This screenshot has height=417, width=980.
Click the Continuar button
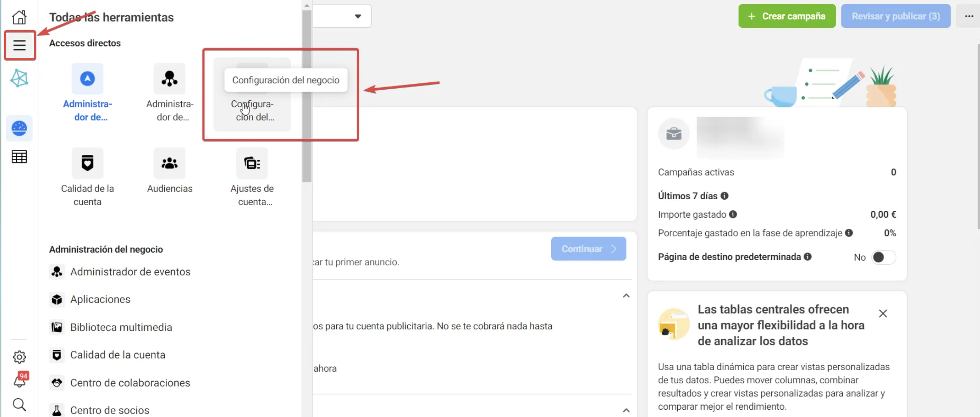pyautogui.click(x=588, y=249)
